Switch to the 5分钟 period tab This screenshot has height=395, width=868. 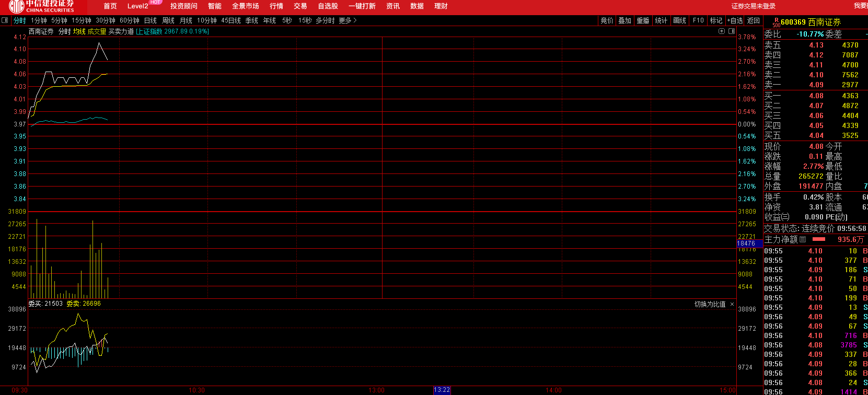click(x=59, y=20)
